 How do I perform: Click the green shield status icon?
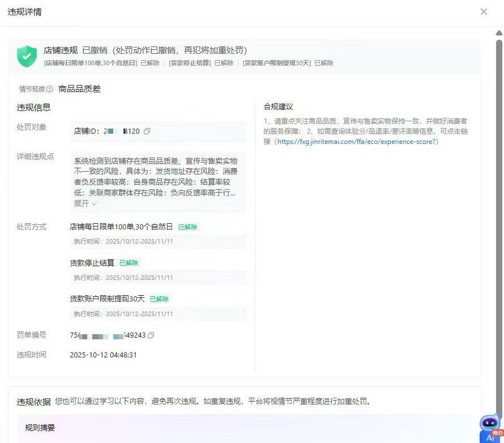click(27, 56)
